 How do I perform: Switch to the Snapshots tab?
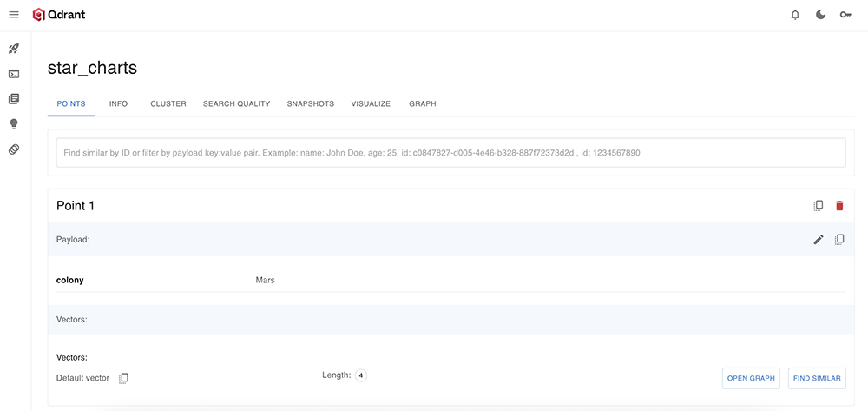click(311, 103)
